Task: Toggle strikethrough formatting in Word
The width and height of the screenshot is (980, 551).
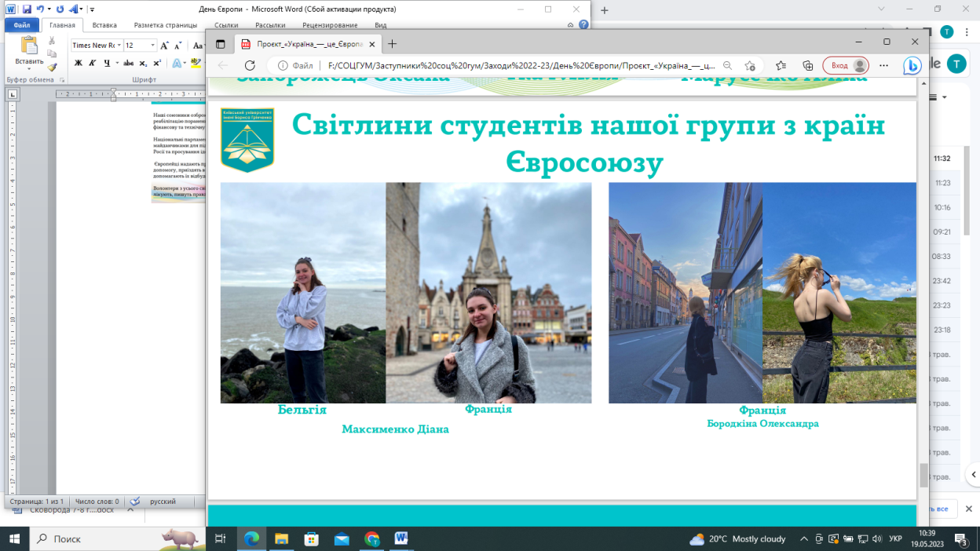Action: pyautogui.click(x=128, y=64)
